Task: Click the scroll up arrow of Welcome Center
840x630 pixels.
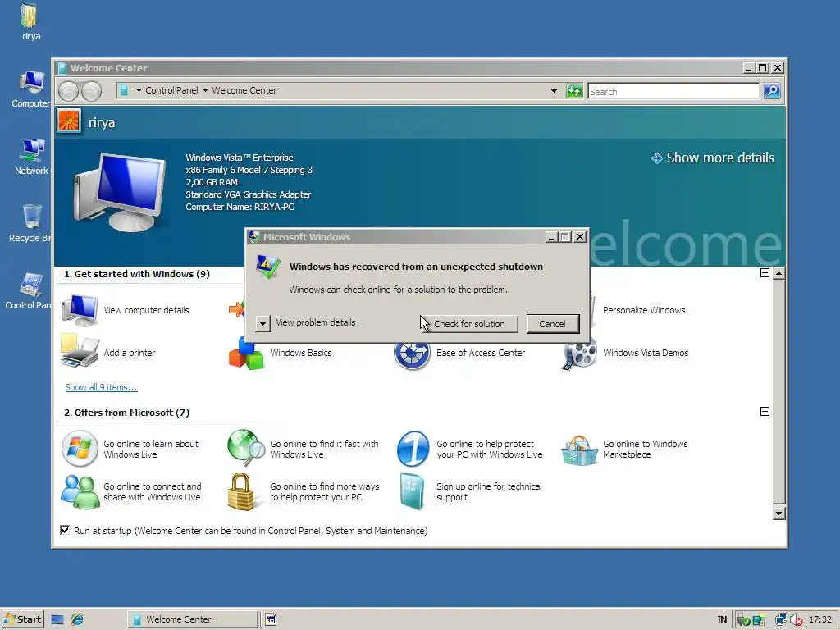Action: pyautogui.click(x=779, y=273)
